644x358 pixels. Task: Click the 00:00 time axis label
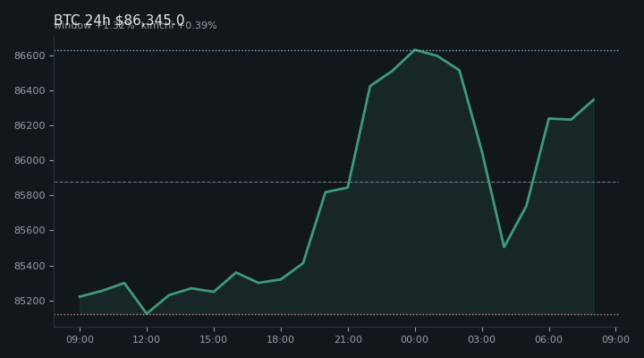(415, 339)
